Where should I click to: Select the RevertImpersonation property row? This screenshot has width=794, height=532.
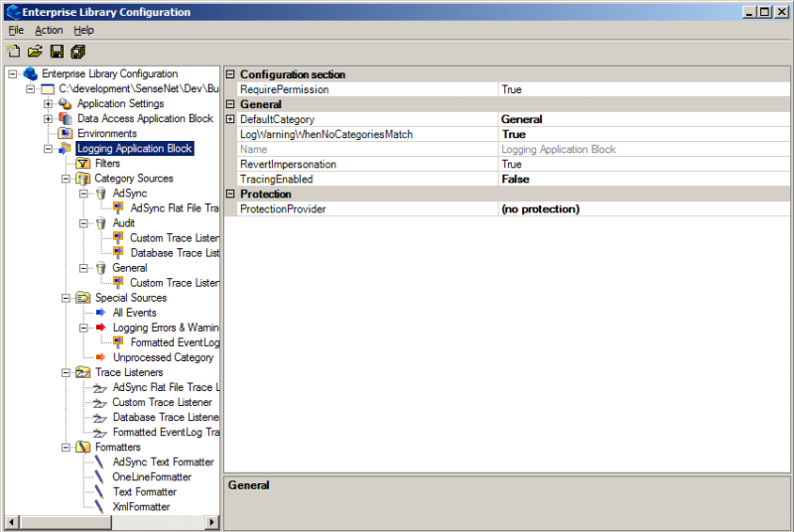(513, 165)
